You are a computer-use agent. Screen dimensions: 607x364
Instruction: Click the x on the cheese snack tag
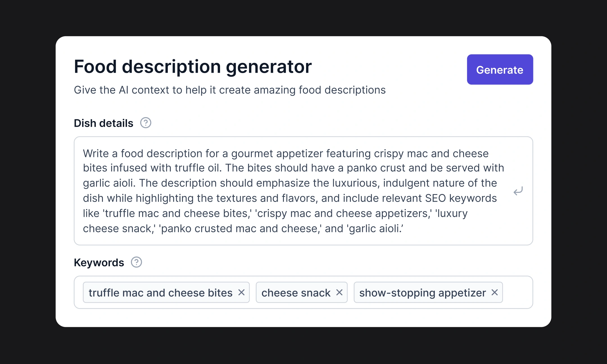339,292
